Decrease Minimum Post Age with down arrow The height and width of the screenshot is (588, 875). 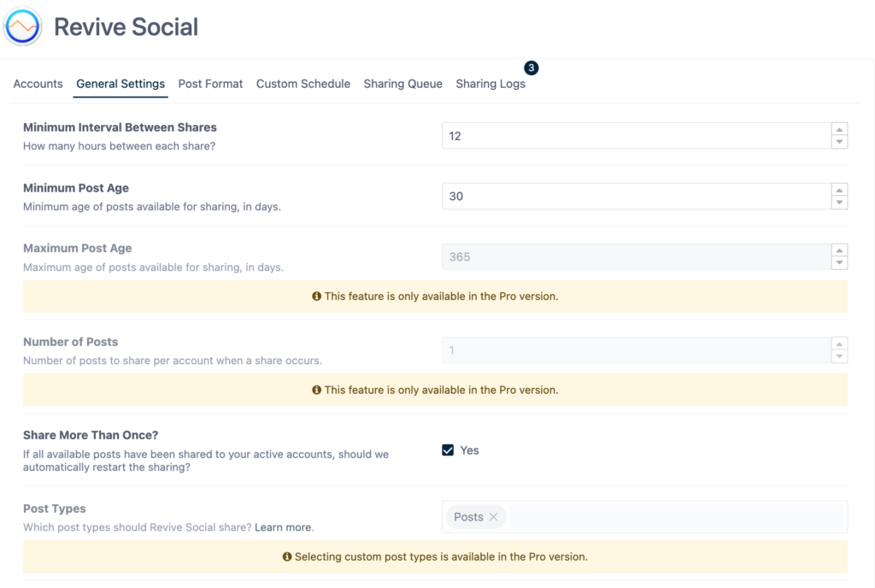[x=839, y=203]
